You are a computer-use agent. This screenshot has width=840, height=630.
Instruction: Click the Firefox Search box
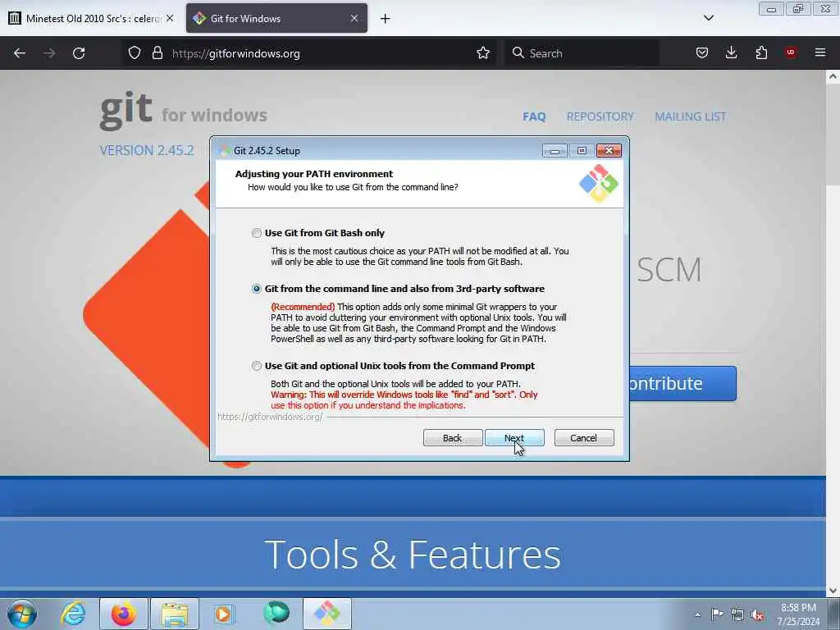[582, 53]
